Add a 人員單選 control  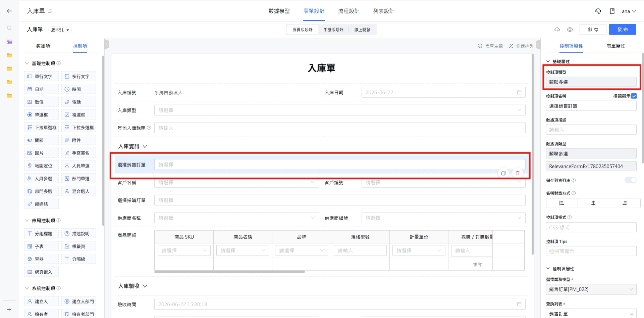click(78, 166)
